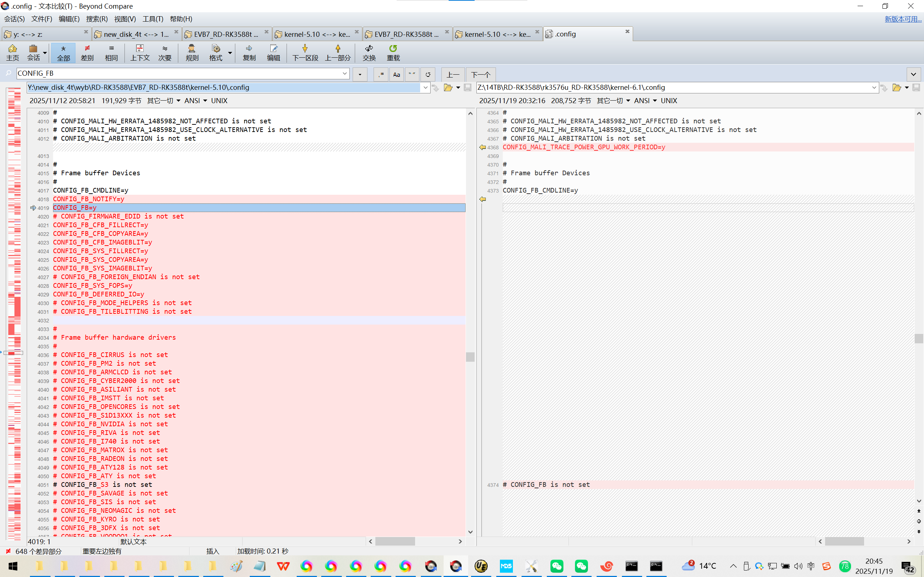This screenshot has width=924, height=577.
Task: Click the 交换 (Swap sides) icon
Action: click(x=369, y=52)
